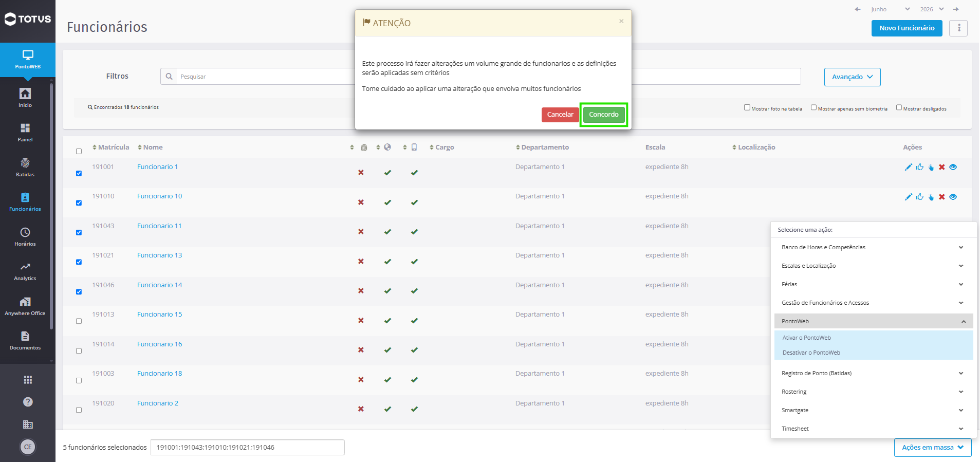Screen dimensions: 980x462
Task: Open the Avançado filter dropdown
Action: (x=853, y=77)
